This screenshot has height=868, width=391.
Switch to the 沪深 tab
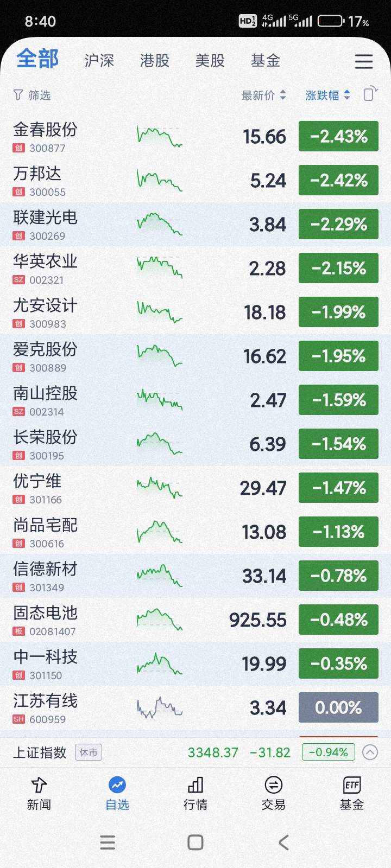pos(99,61)
